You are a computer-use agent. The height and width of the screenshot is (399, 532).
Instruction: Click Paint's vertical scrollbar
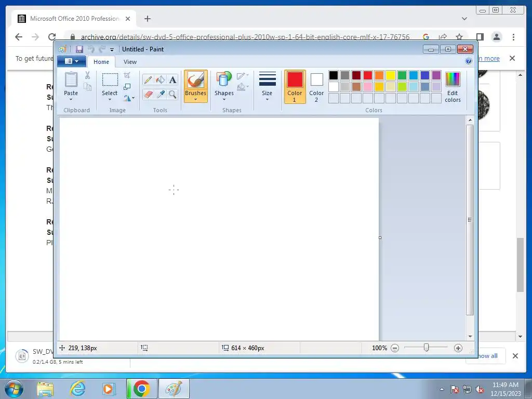470,220
